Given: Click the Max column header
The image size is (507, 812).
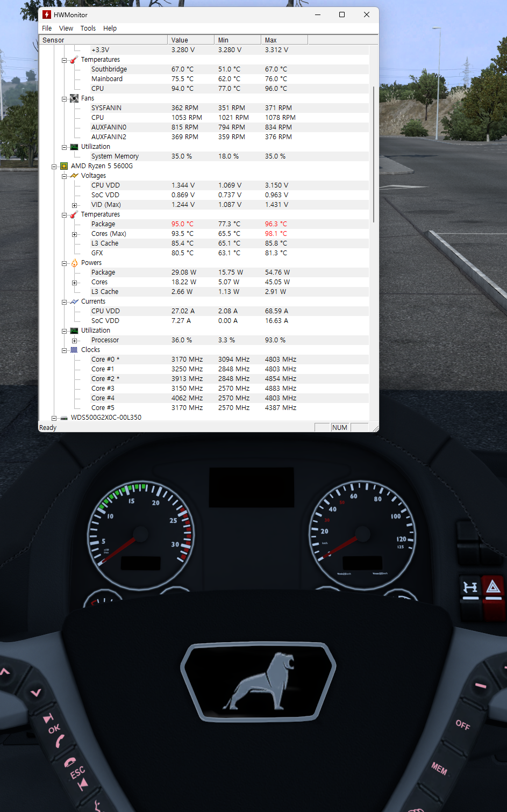Looking at the screenshot, I should (284, 40).
